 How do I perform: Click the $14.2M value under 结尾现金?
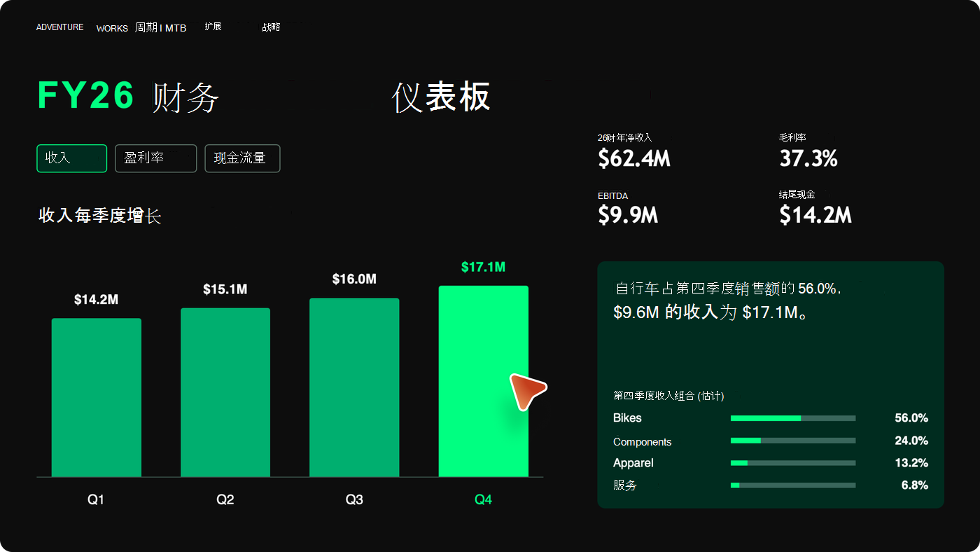tap(815, 215)
